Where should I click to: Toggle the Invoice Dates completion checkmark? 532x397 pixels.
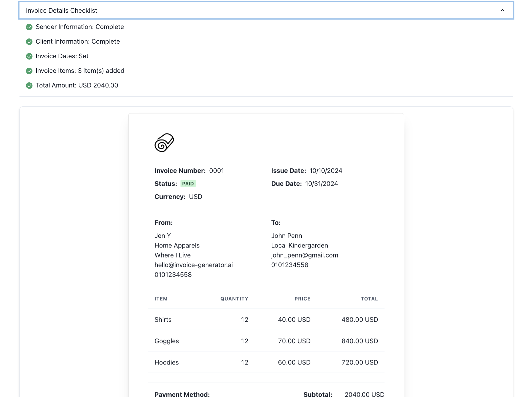click(29, 56)
